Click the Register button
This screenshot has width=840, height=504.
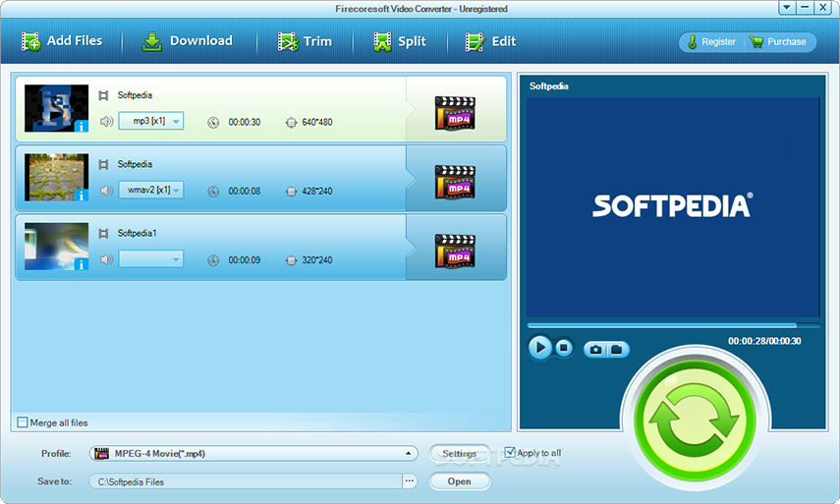click(x=712, y=42)
